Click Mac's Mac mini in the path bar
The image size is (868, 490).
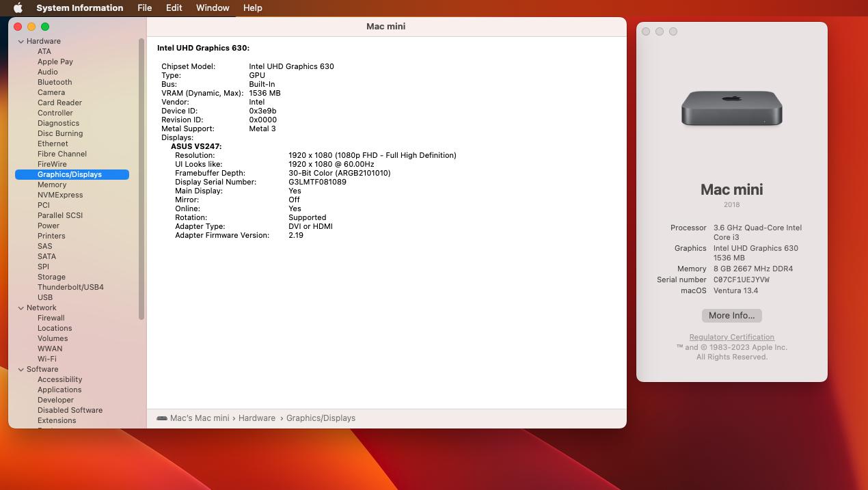click(x=200, y=418)
